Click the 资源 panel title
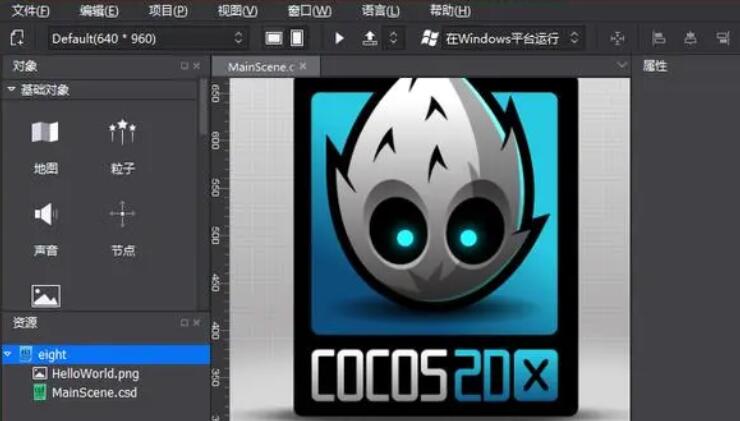The height and width of the screenshot is (421, 740). coord(25,323)
